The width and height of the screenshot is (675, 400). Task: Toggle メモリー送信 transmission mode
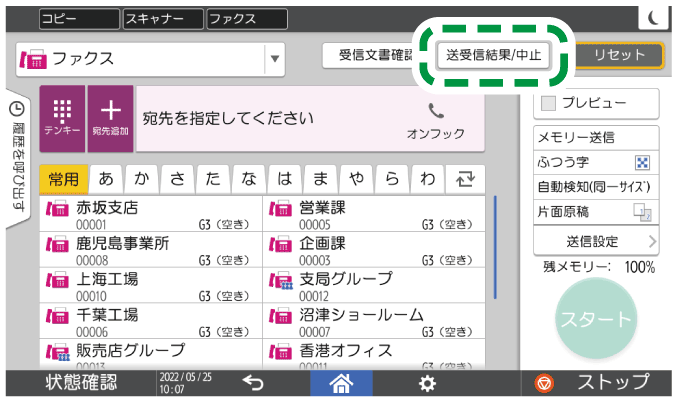596,138
